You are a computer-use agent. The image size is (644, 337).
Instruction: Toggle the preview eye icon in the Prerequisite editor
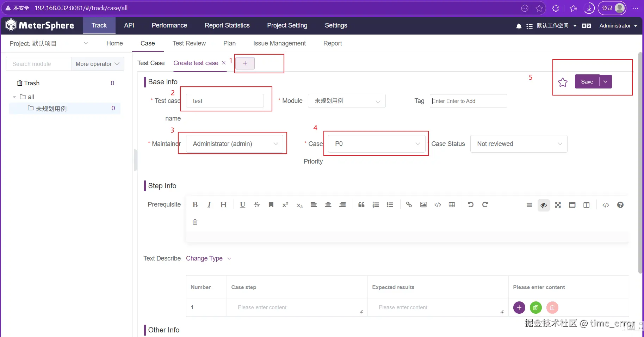[544, 205]
